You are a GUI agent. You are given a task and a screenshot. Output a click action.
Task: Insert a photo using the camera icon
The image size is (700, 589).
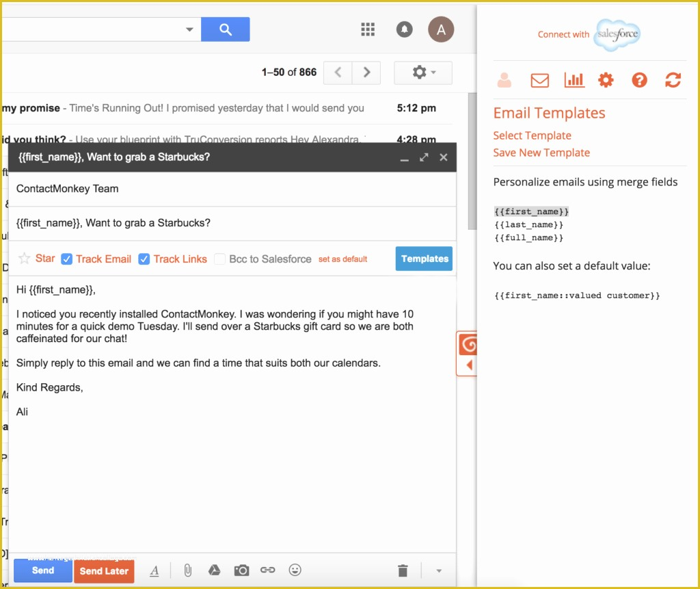coord(241,570)
